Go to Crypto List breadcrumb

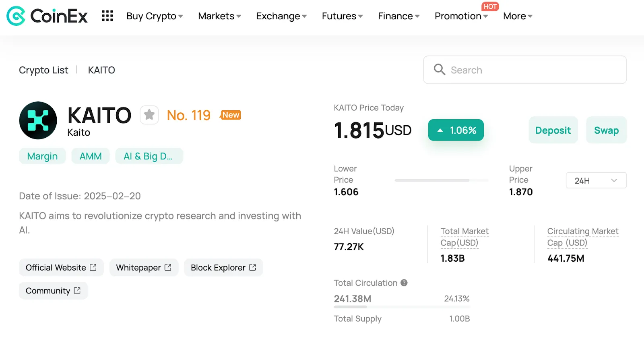(x=43, y=70)
